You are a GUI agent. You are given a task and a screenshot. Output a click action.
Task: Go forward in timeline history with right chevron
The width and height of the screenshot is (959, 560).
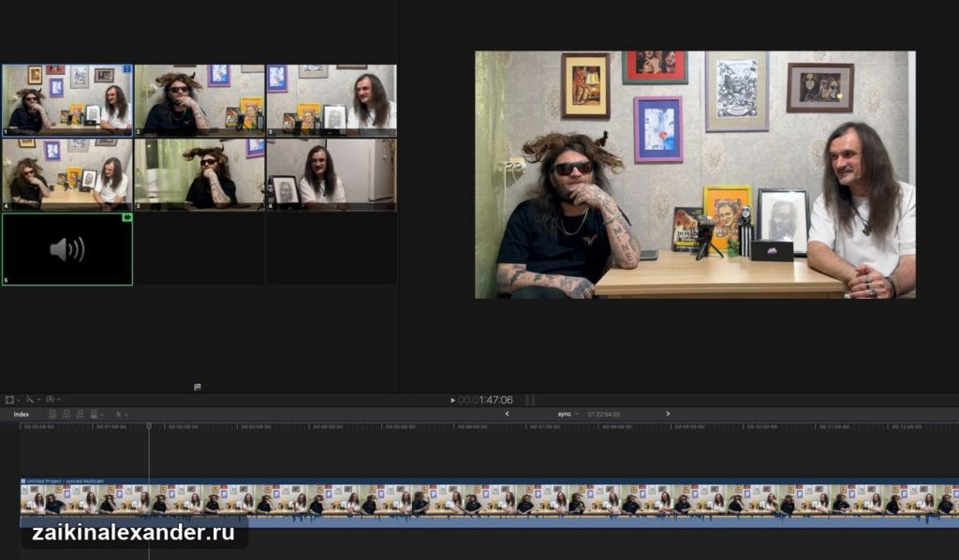[x=668, y=414]
